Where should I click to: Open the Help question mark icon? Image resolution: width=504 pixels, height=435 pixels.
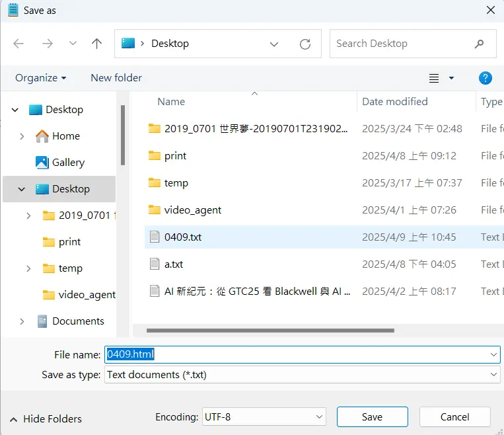pos(485,78)
